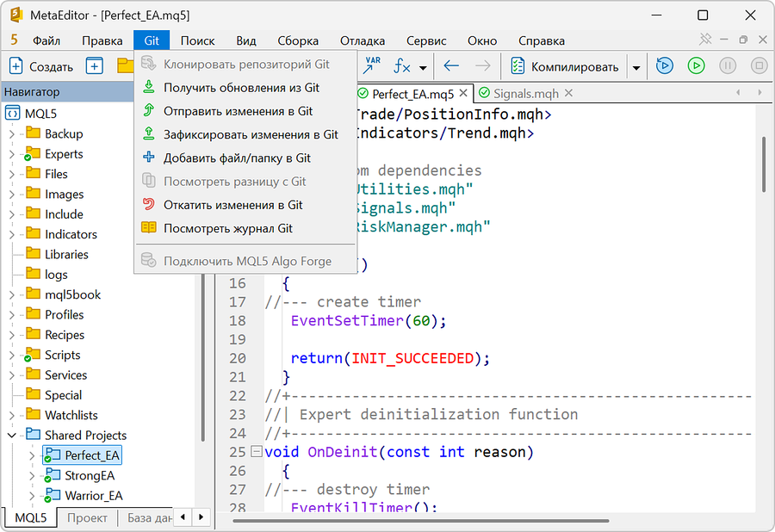This screenshot has height=532, width=775.
Task: Open the dropdown arrow beside the fx icon
Action: (423, 67)
